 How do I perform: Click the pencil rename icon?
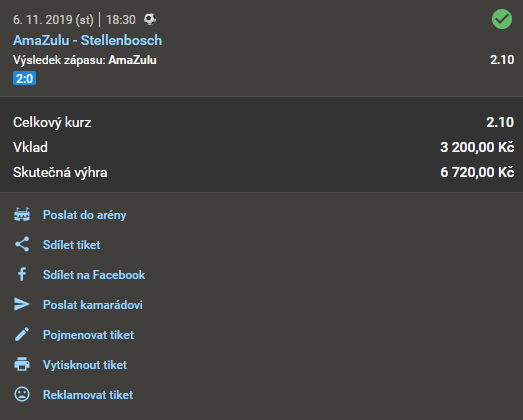pos(22,334)
